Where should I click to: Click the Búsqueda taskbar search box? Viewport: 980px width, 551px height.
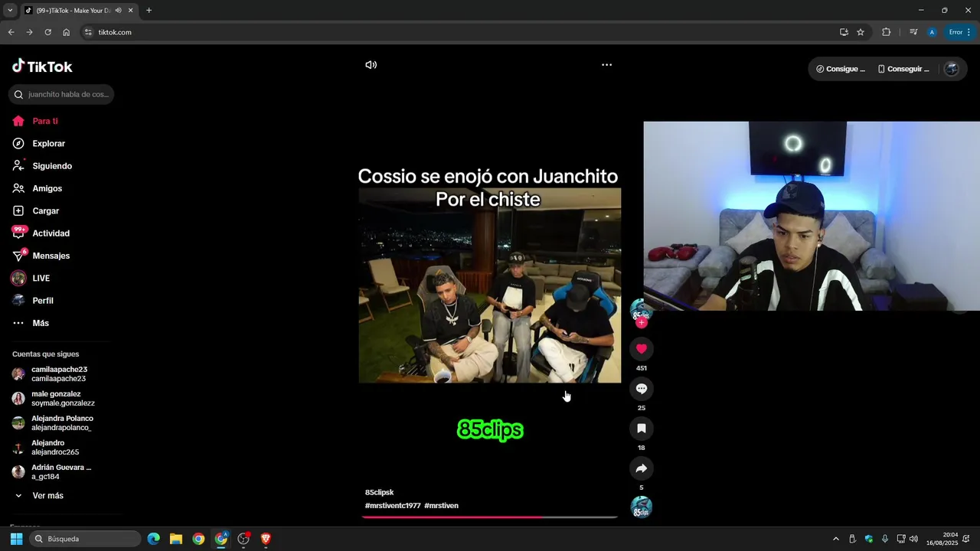tap(86, 539)
